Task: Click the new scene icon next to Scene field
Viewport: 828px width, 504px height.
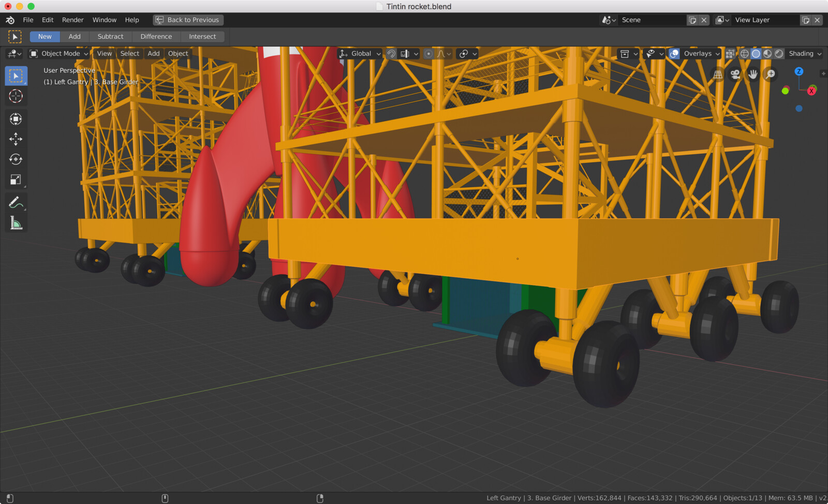Action: click(692, 20)
